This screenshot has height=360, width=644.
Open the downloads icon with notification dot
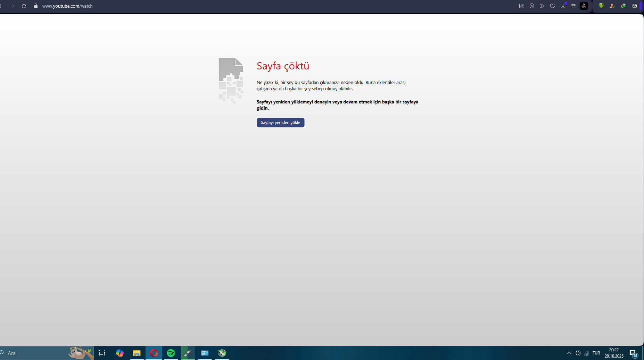tap(563, 6)
